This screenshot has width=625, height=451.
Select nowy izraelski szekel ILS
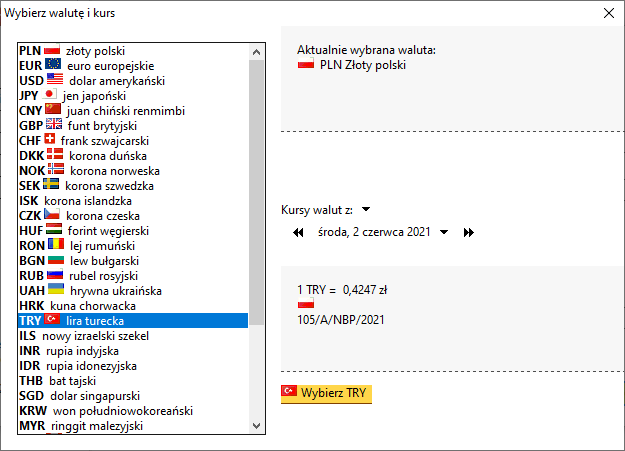pyautogui.click(x=133, y=336)
